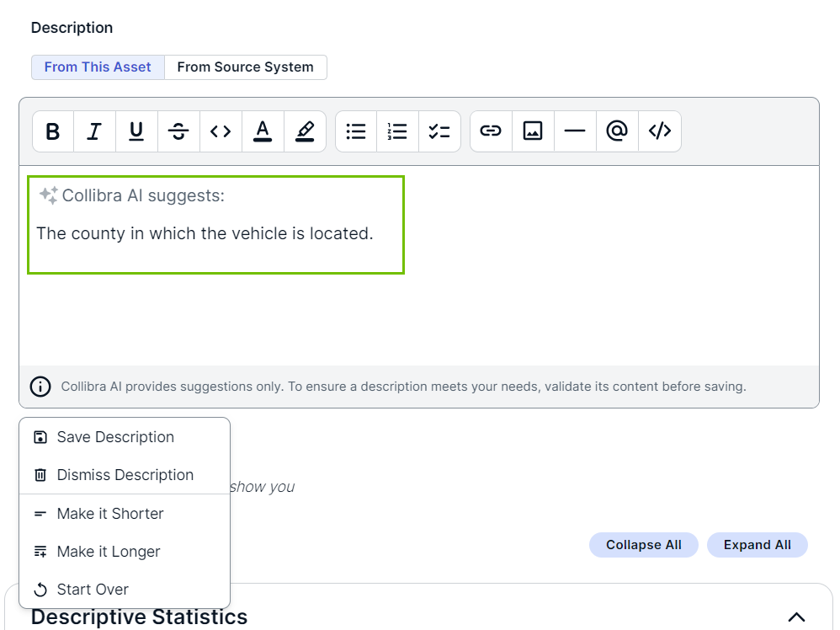This screenshot has height=630, width=840.
Task: Insert a checklist
Action: click(439, 131)
